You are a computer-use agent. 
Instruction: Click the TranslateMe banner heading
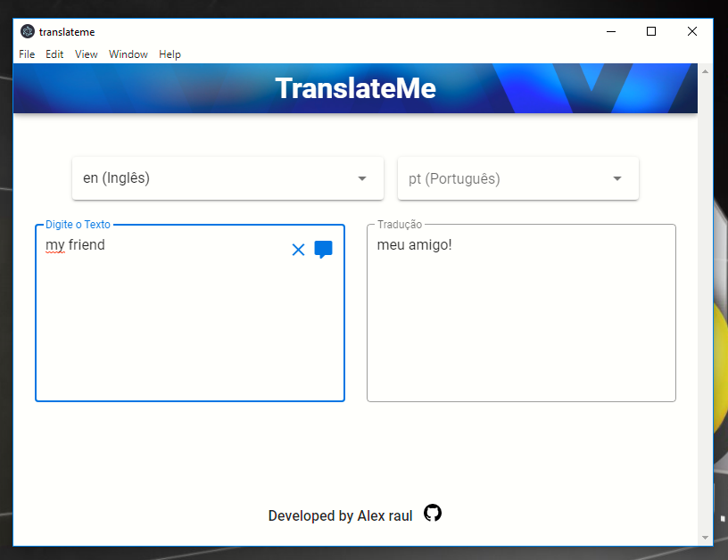[355, 88]
